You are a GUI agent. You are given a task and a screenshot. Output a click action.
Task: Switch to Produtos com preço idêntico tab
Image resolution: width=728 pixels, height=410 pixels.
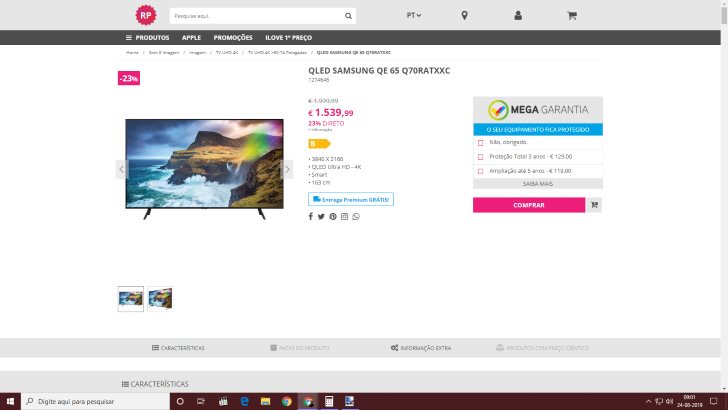(542, 348)
